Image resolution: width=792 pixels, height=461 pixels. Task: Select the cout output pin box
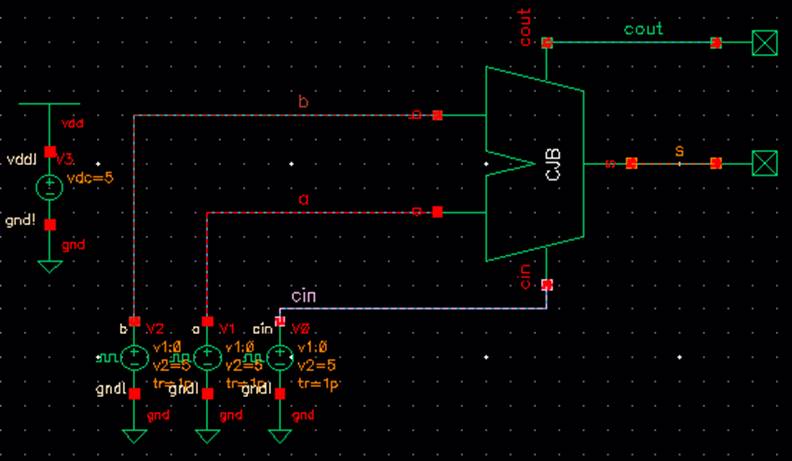pyautogui.click(x=765, y=43)
